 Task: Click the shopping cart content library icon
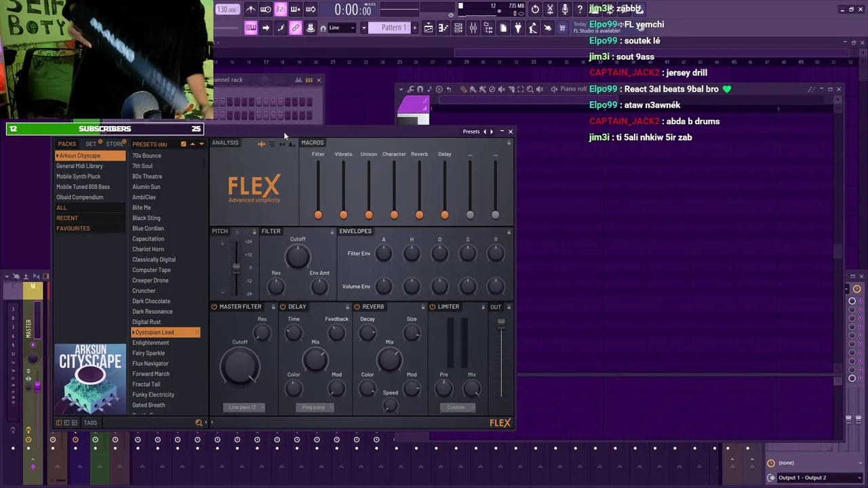(x=562, y=28)
